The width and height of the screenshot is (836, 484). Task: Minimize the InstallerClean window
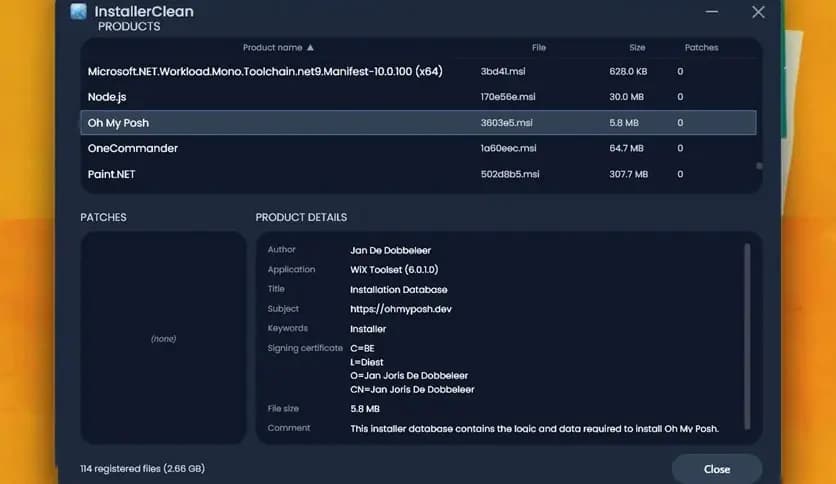tap(711, 12)
